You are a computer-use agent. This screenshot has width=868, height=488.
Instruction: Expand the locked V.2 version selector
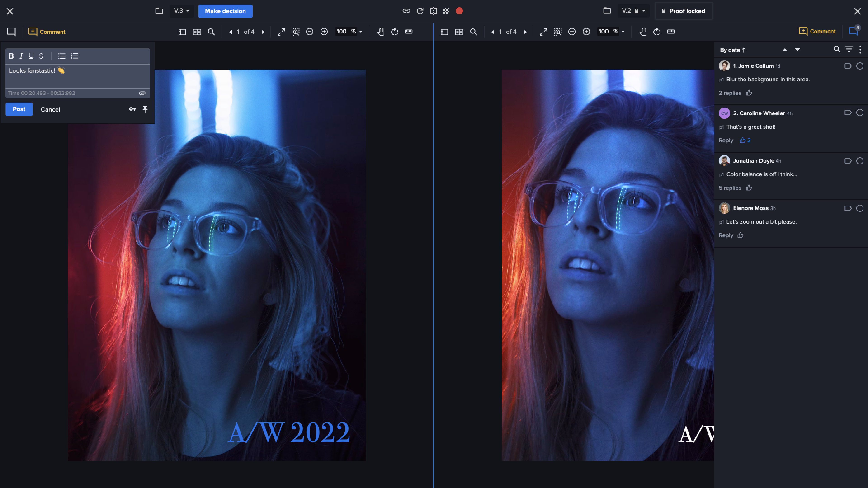pyautogui.click(x=634, y=11)
